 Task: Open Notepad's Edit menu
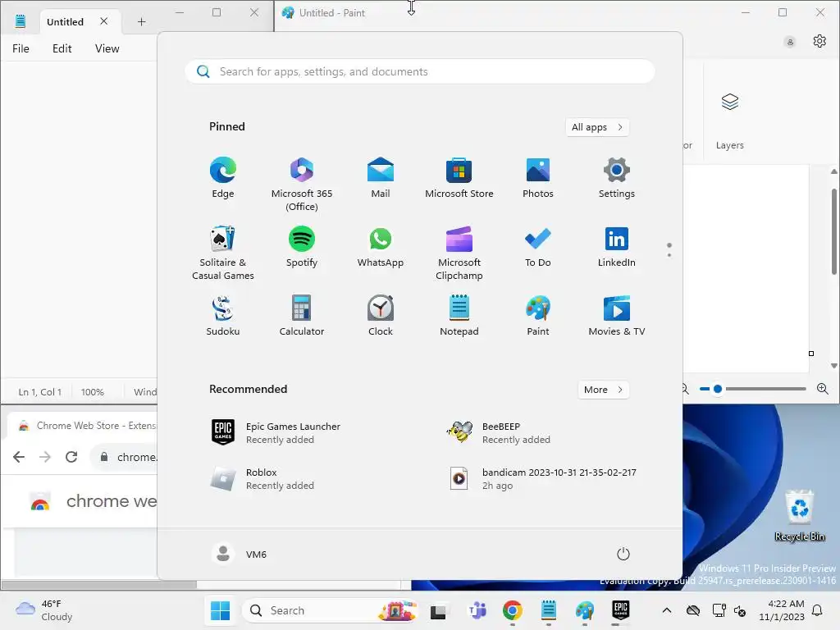coord(62,48)
